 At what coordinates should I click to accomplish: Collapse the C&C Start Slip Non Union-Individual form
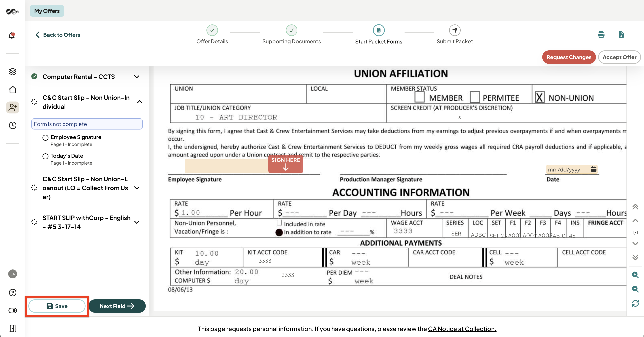tap(140, 102)
